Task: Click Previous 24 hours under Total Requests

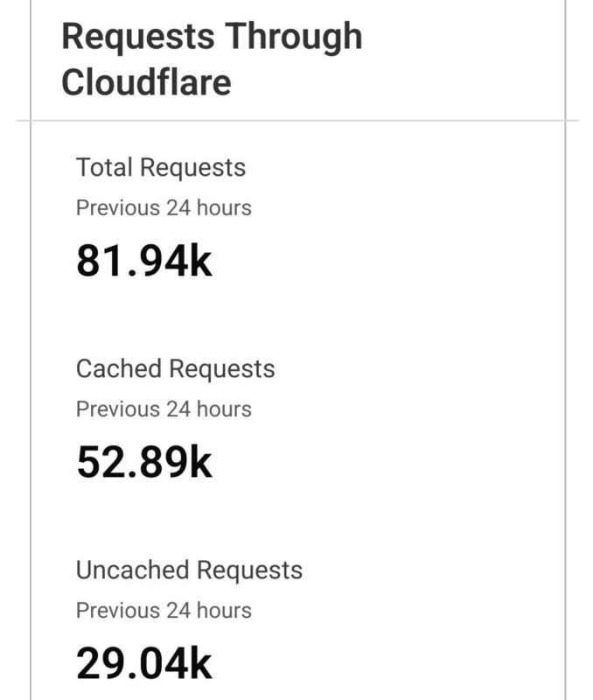Action: coord(164,208)
